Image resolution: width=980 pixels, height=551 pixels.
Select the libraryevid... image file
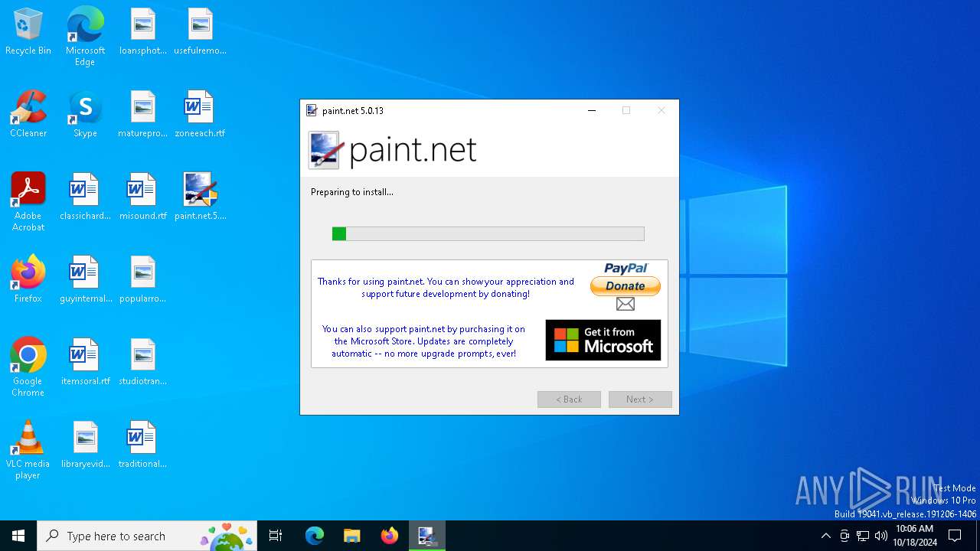[85, 445]
